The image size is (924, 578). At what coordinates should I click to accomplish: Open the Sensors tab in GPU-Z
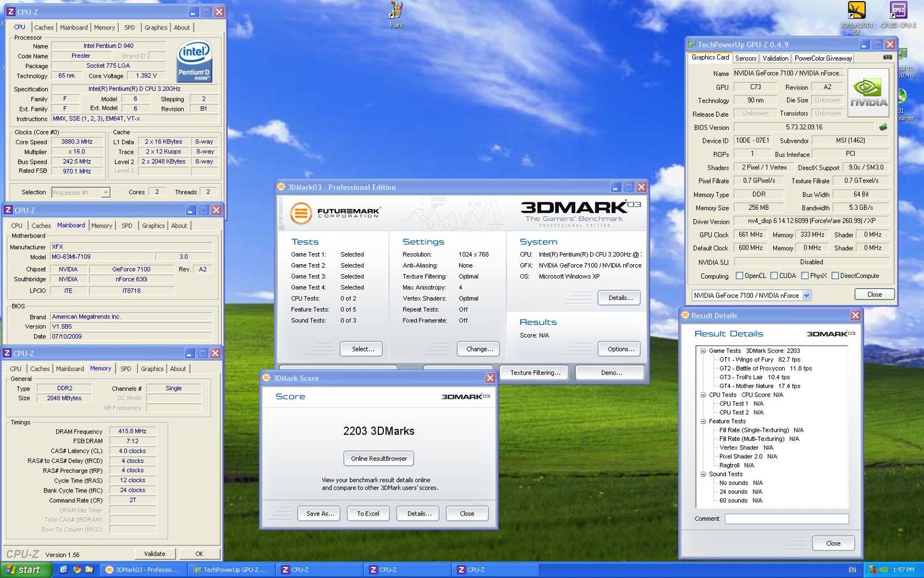pyautogui.click(x=746, y=58)
